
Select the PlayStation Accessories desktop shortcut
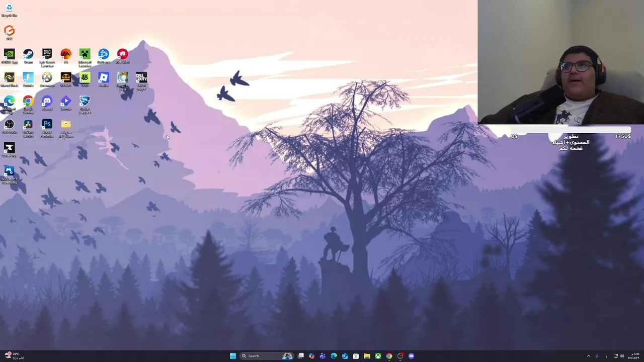coord(9,175)
